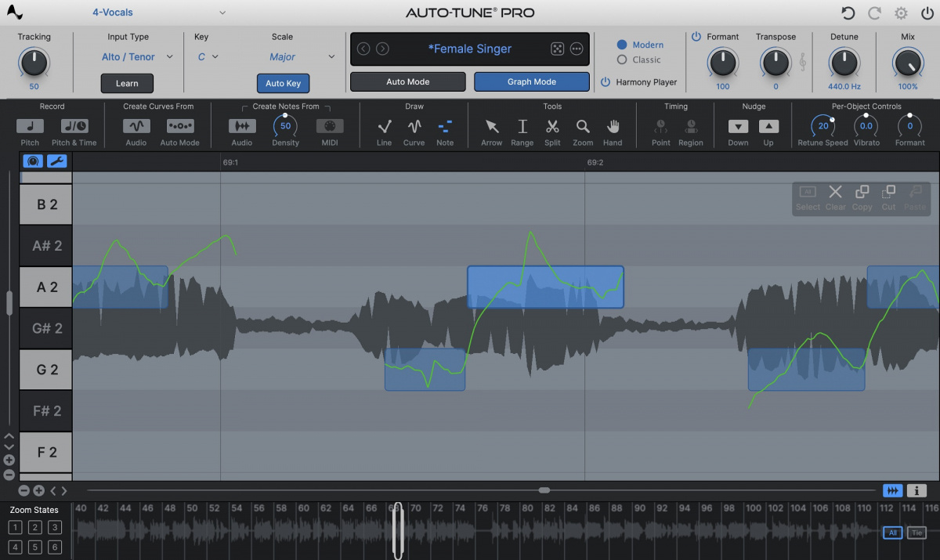The image size is (940, 560).
Task: Select the Arrow tool
Action: [491, 128]
